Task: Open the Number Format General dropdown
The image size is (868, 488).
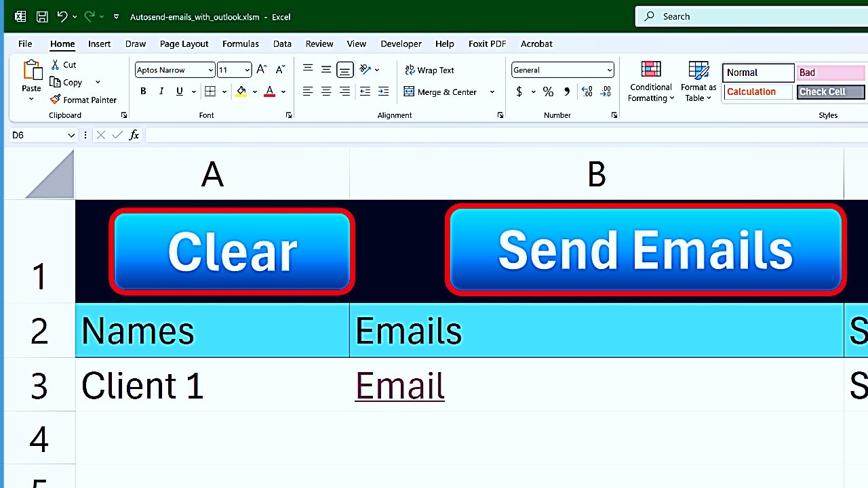Action: click(609, 70)
